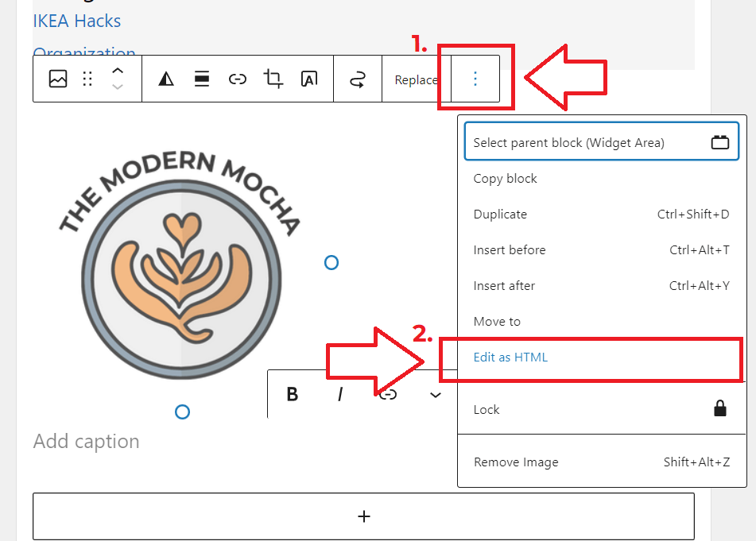Image resolution: width=756 pixels, height=541 pixels.
Task: Toggle italic in caption toolbar
Action: (x=340, y=394)
